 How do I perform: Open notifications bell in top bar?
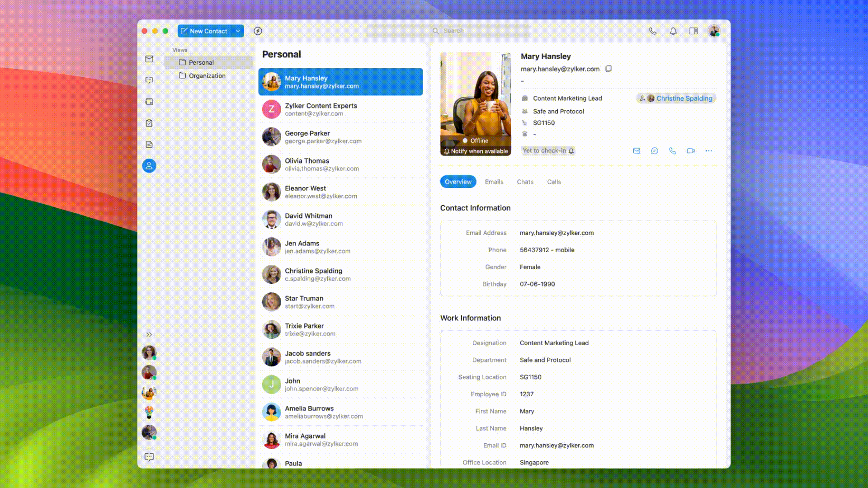coord(673,31)
